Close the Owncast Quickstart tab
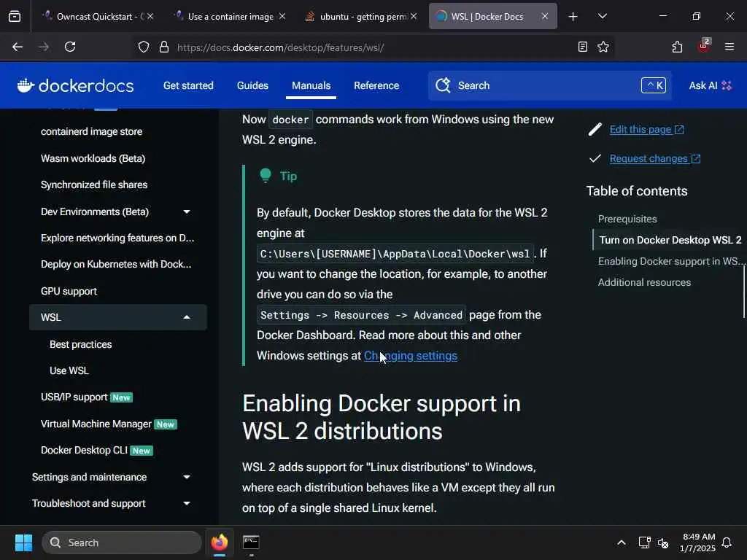Viewport: 747px width, 560px height. click(150, 16)
